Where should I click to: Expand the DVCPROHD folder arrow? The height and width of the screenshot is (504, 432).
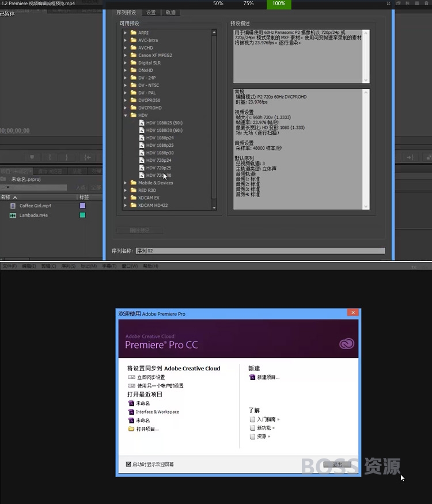tap(126, 108)
